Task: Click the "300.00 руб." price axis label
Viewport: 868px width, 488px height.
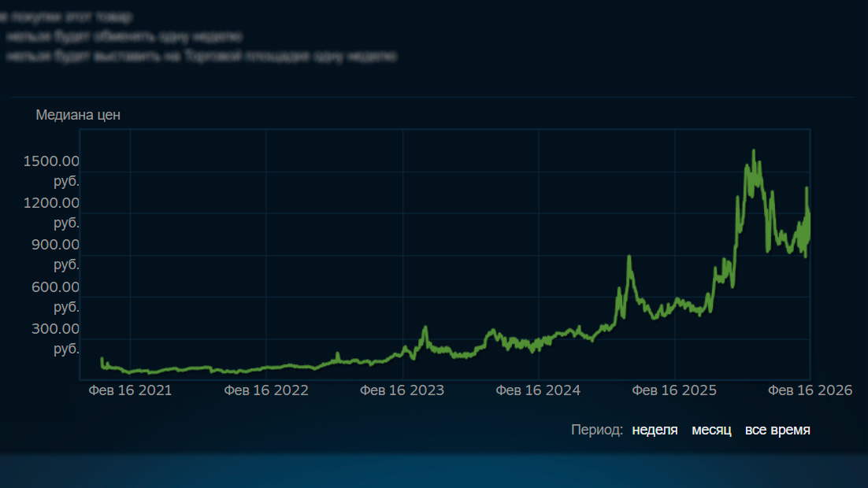Action: pos(55,338)
